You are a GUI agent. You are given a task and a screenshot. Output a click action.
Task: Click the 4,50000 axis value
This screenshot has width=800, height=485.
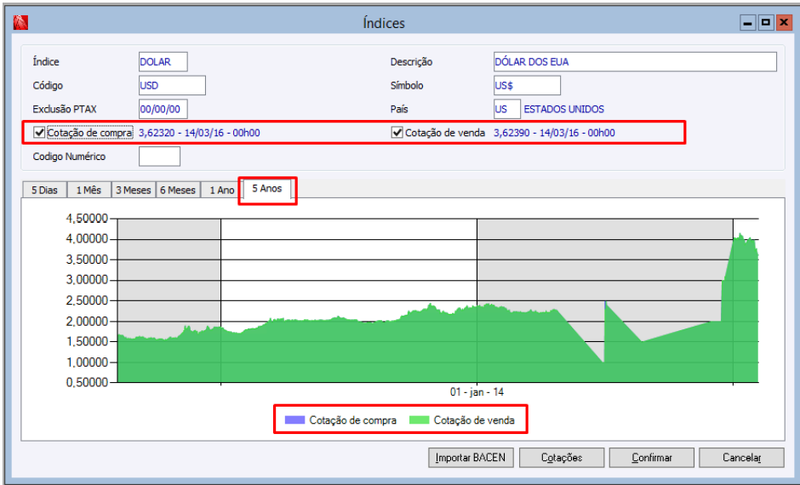[x=87, y=218]
